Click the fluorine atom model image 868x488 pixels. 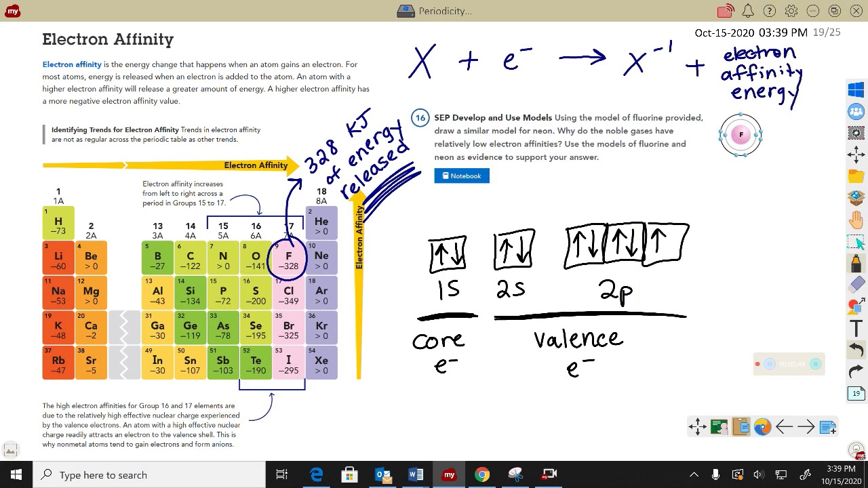coord(741,135)
